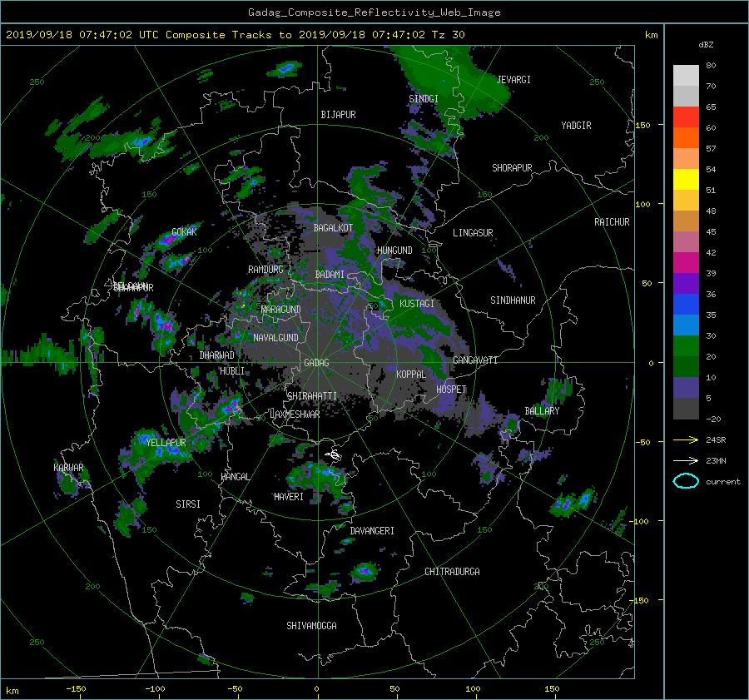Click the bright green 20 dBZ color swatch
This screenshot has width=749, height=700.
point(686,346)
